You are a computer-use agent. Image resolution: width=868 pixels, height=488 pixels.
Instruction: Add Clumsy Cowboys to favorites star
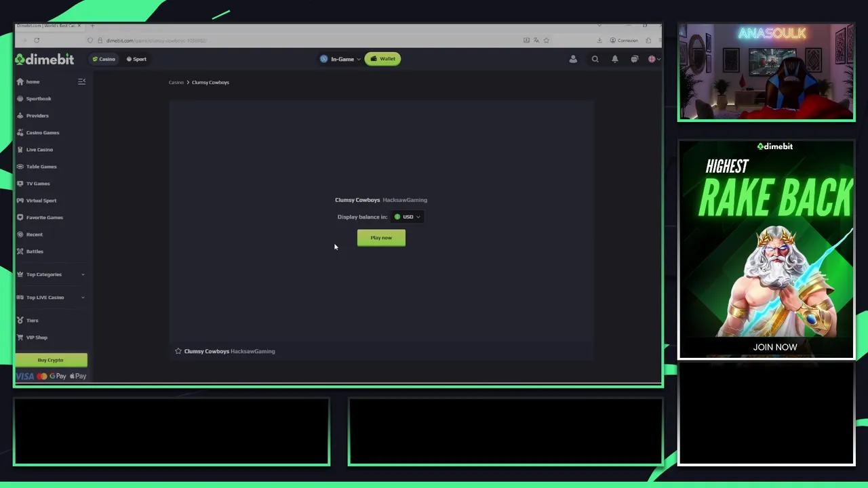tap(178, 351)
